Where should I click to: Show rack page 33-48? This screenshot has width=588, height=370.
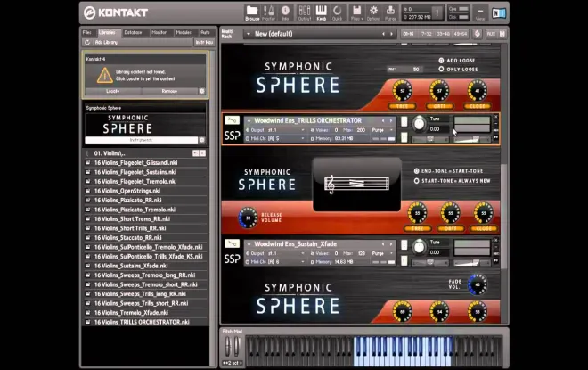pos(444,34)
